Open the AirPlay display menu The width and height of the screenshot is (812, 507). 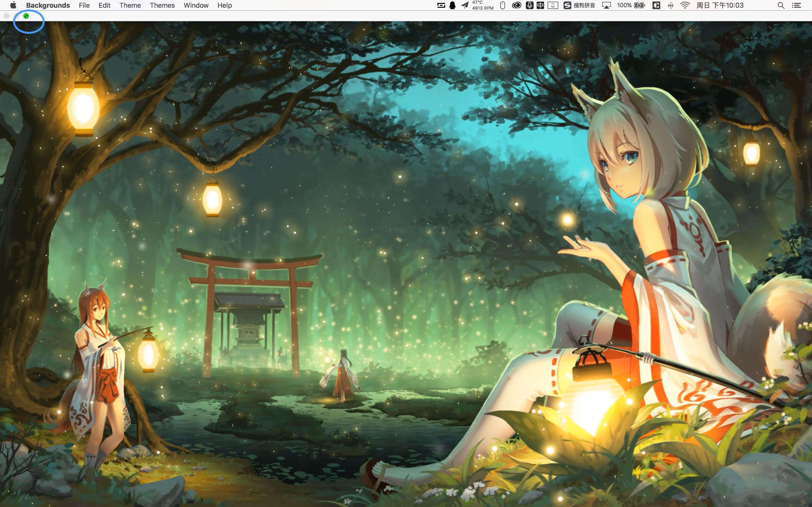click(606, 5)
